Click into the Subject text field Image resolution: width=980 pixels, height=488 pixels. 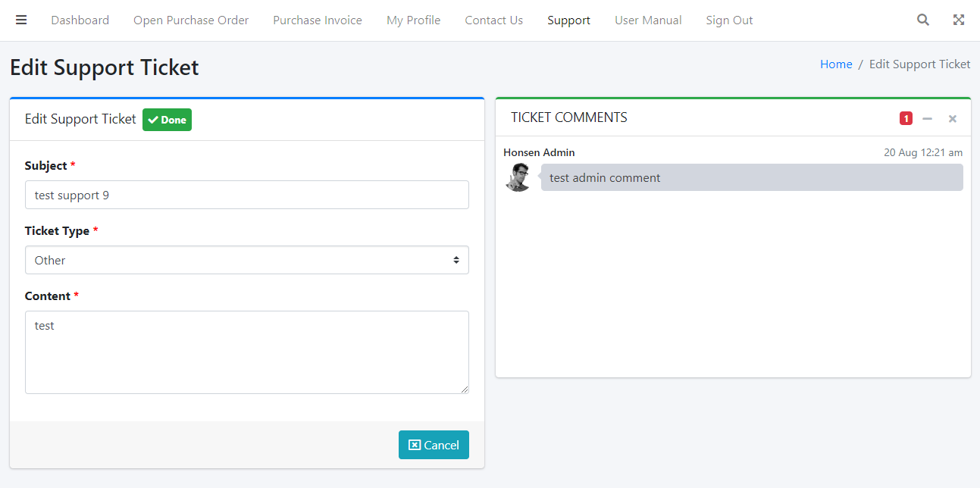coord(246,195)
